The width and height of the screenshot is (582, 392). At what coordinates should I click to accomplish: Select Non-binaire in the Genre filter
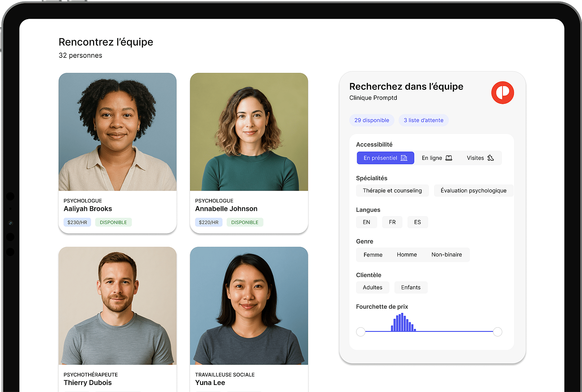click(446, 255)
